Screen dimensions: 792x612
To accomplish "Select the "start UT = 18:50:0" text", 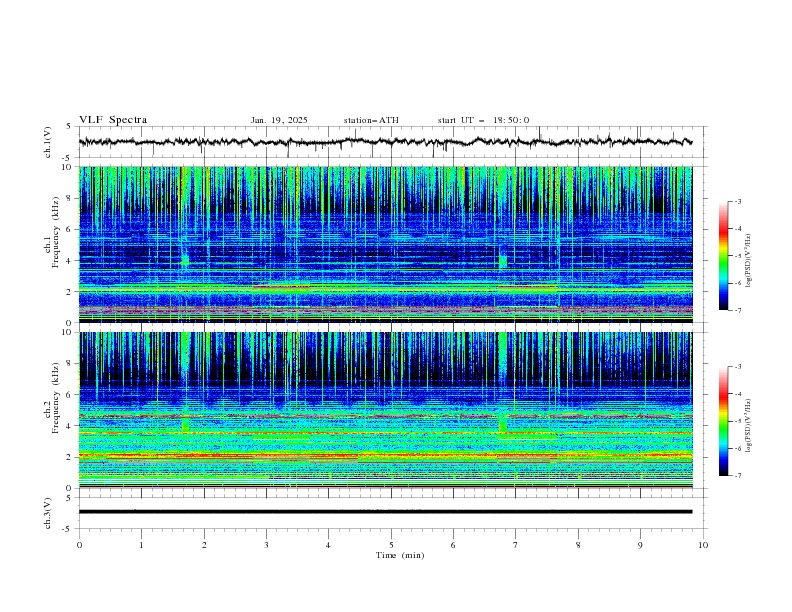I will tap(483, 120).
